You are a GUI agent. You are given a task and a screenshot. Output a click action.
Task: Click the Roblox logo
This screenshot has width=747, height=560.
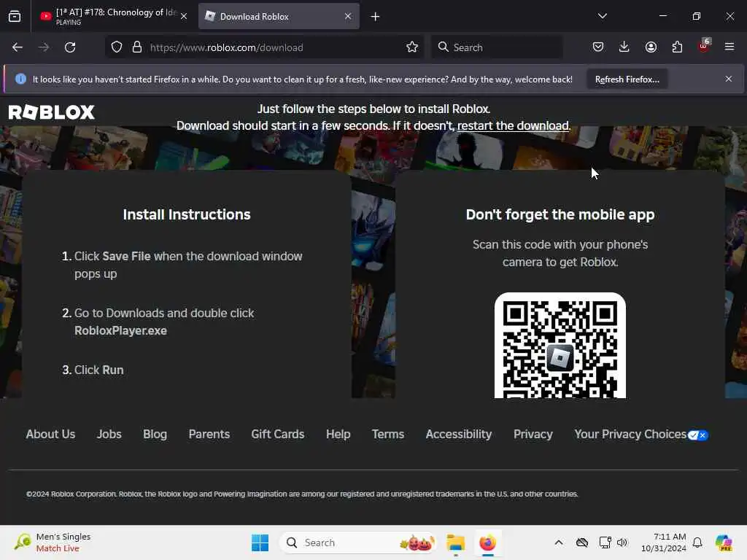[52, 112]
